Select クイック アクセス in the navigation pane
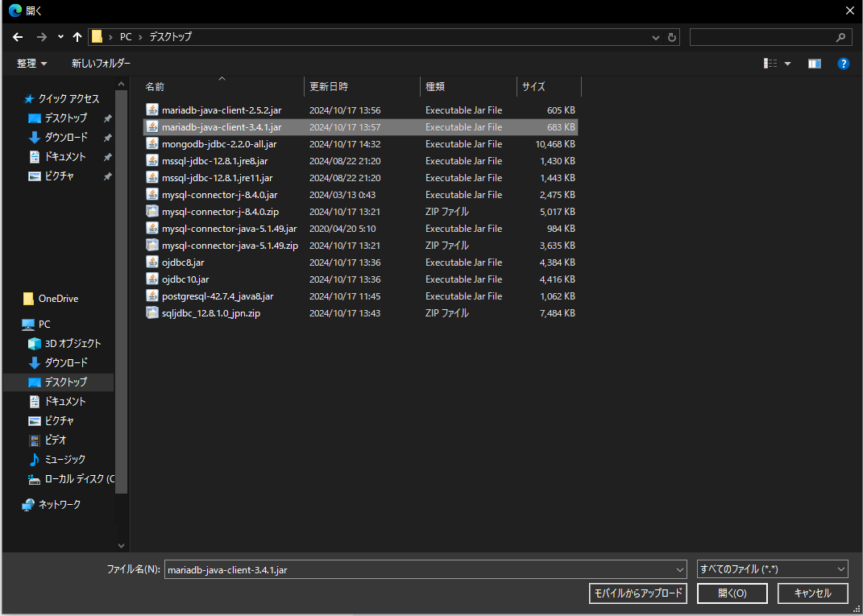The image size is (863, 616). (61, 99)
